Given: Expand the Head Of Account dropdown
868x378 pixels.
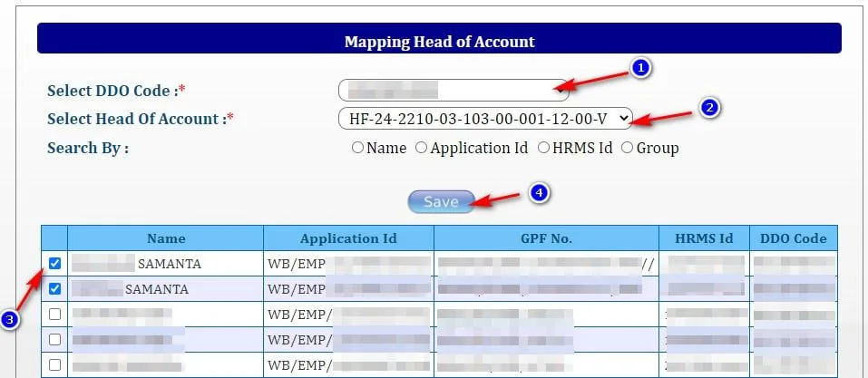Looking at the screenshot, I should tap(485, 118).
